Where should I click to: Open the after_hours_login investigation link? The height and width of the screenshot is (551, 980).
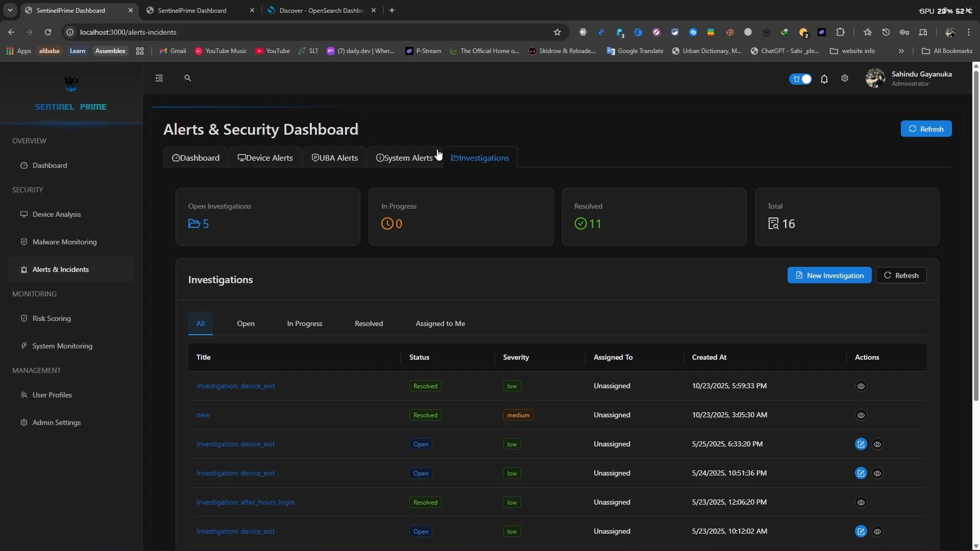pyautogui.click(x=245, y=502)
